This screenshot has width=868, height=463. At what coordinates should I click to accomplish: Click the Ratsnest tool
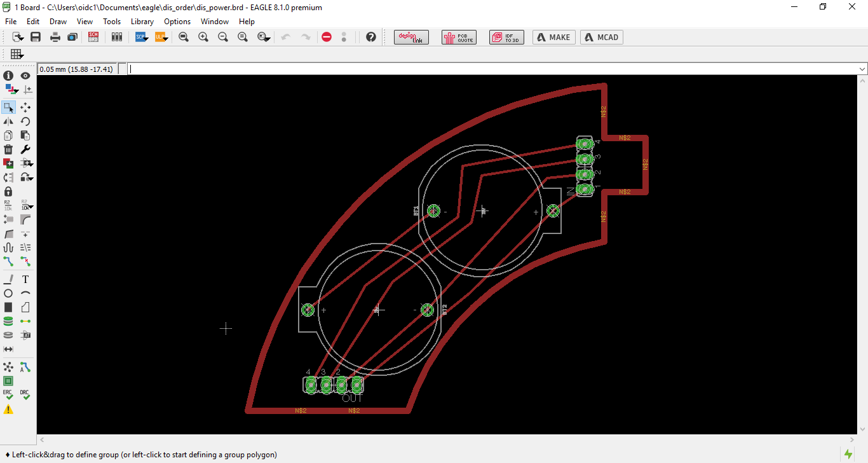pyautogui.click(x=8, y=367)
